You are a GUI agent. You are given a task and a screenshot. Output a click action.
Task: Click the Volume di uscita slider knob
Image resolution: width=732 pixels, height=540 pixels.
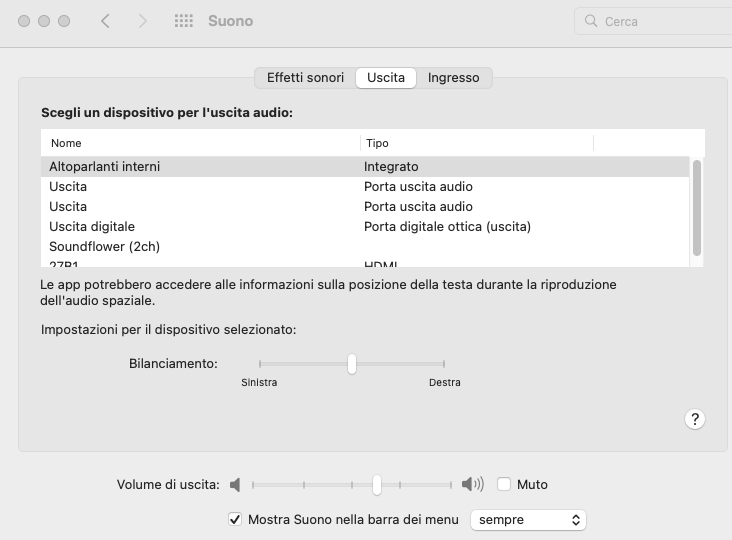(x=377, y=484)
